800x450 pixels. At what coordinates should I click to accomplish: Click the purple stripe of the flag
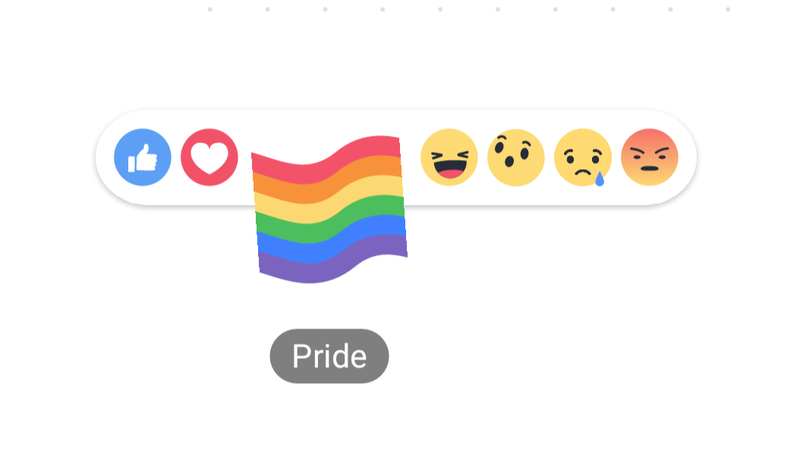(333, 259)
